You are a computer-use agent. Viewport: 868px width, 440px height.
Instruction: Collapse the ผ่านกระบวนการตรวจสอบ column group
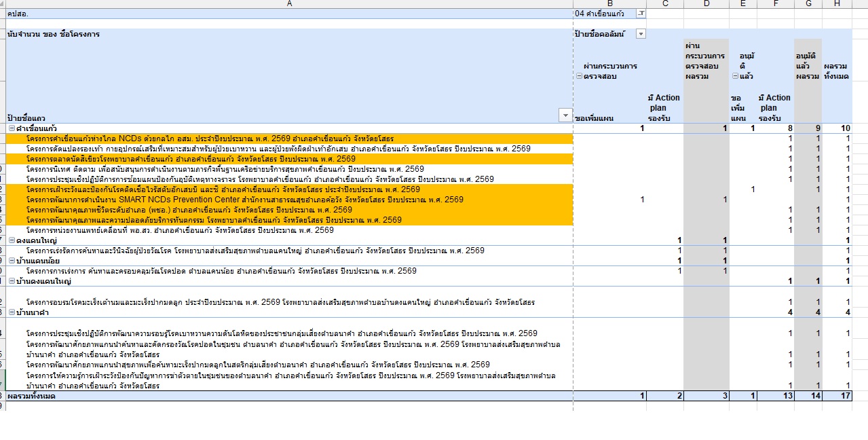tap(579, 77)
